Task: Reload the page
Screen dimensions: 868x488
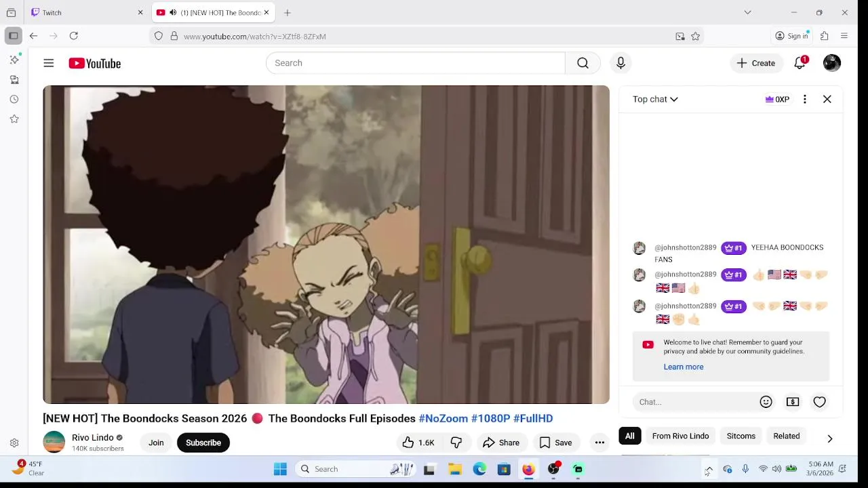Action: tap(74, 36)
